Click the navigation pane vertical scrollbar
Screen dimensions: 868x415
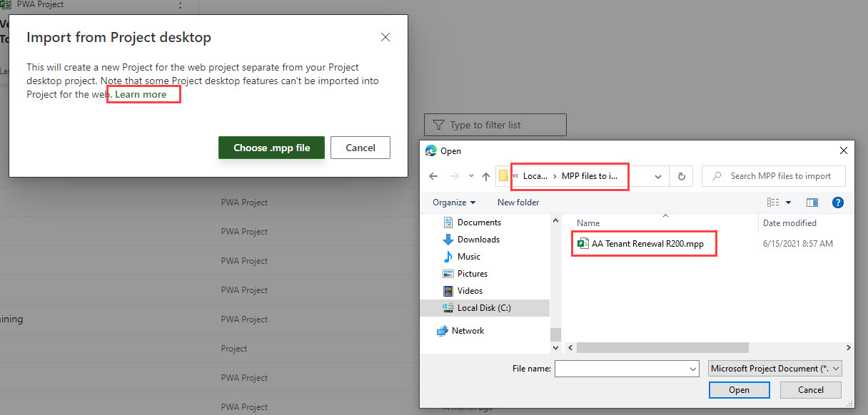coord(555,334)
